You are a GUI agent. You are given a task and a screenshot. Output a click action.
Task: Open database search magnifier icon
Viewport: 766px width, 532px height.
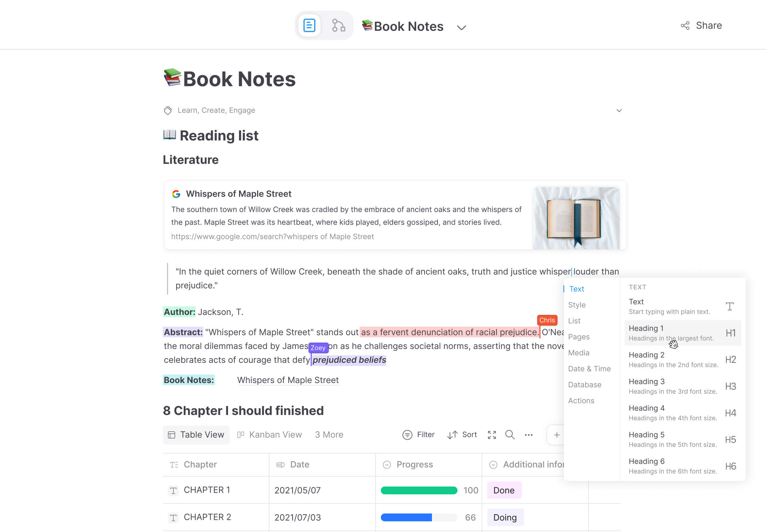click(x=510, y=435)
